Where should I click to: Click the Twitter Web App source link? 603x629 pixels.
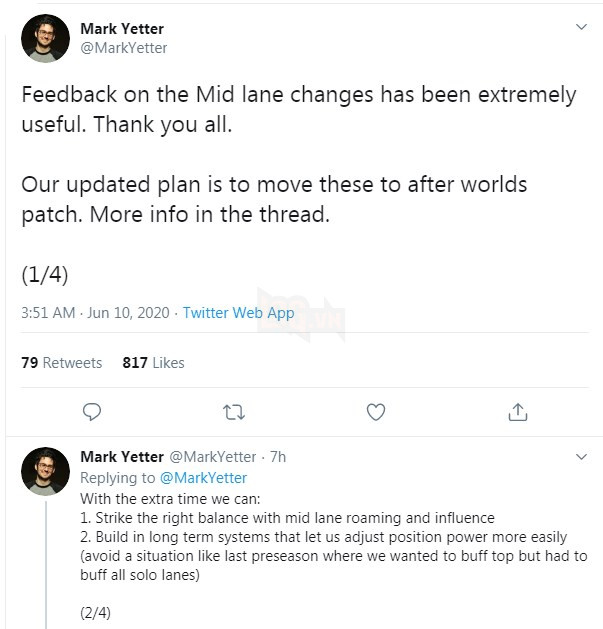[237, 313]
